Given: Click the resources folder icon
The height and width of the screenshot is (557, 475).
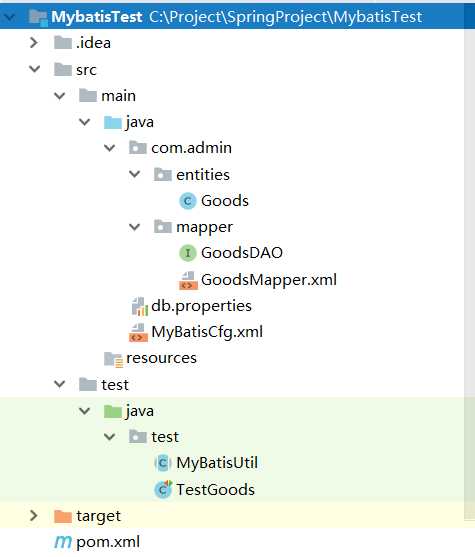Looking at the screenshot, I should point(113,359).
